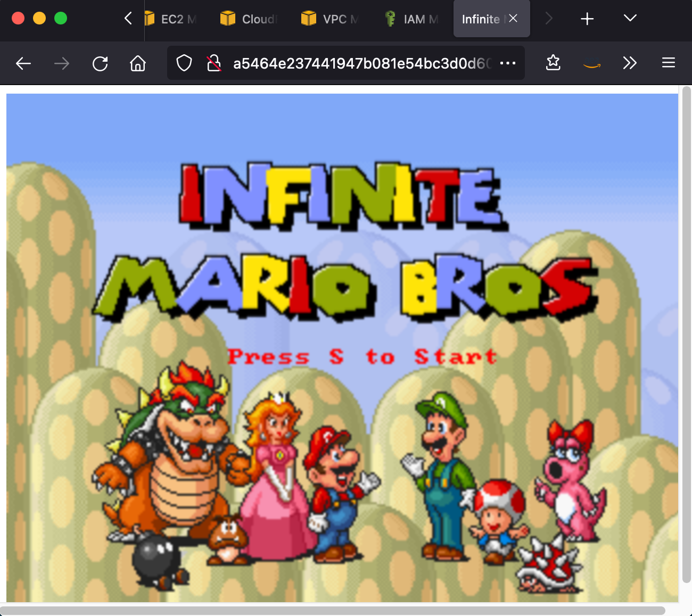Open the tracking protection shield icon
This screenshot has height=616, width=692.
pyautogui.click(x=184, y=63)
